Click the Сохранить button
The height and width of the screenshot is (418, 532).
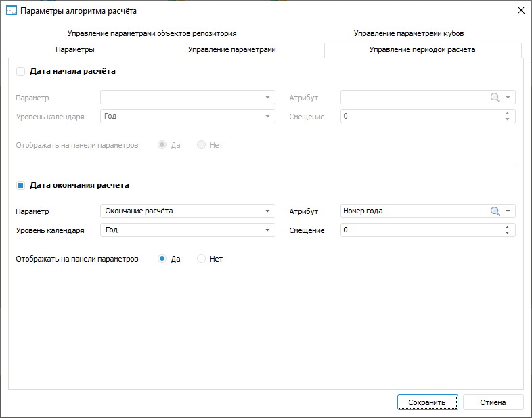427,402
